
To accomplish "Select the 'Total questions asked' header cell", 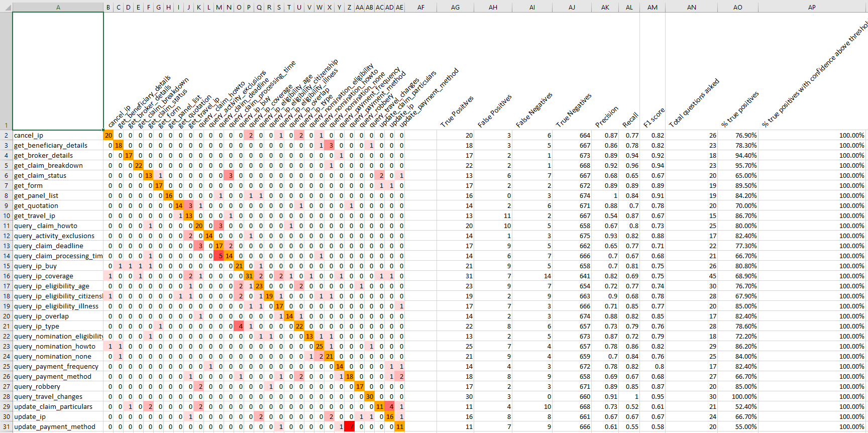I will 694,103.
